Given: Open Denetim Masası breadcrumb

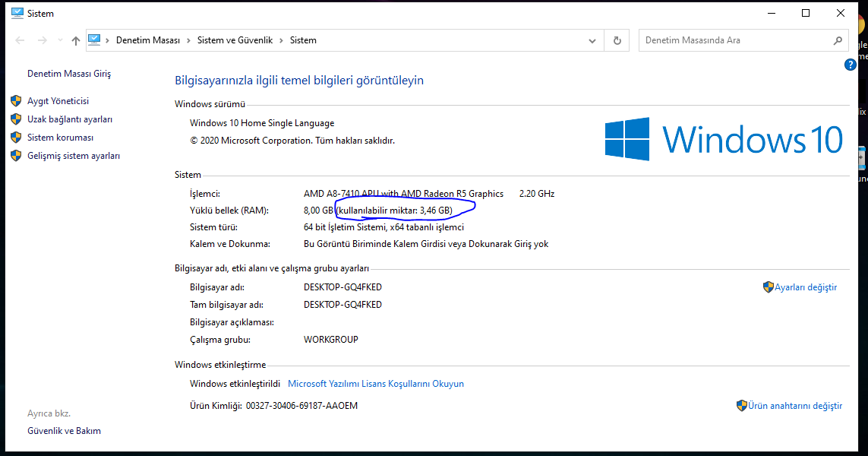Looking at the screenshot, I should point(148,40).
